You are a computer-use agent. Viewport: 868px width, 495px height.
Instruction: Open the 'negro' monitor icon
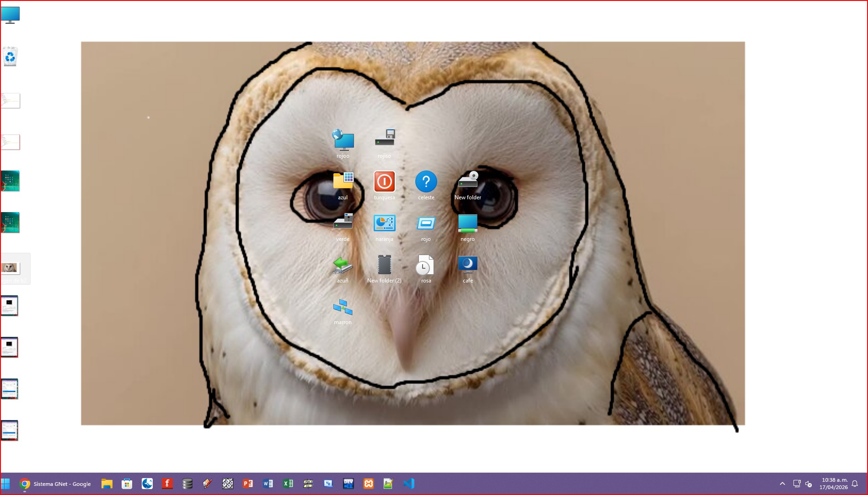(x=467, y=224)
